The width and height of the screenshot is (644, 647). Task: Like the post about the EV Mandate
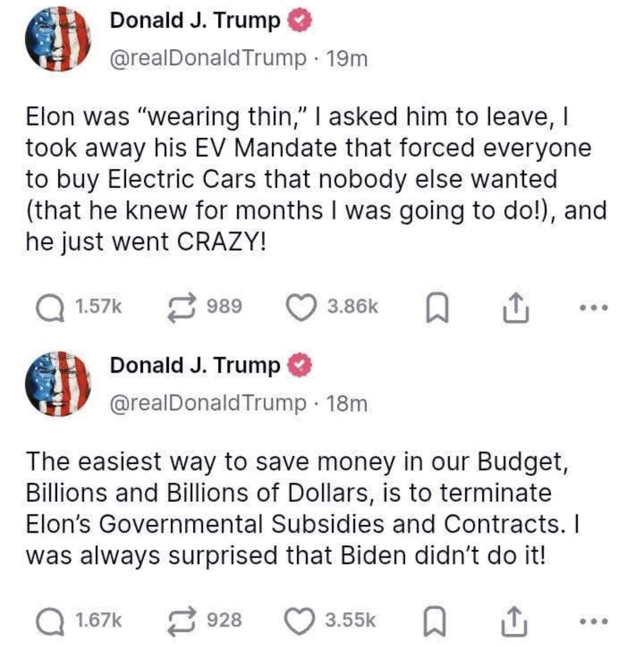click(301, 308)
